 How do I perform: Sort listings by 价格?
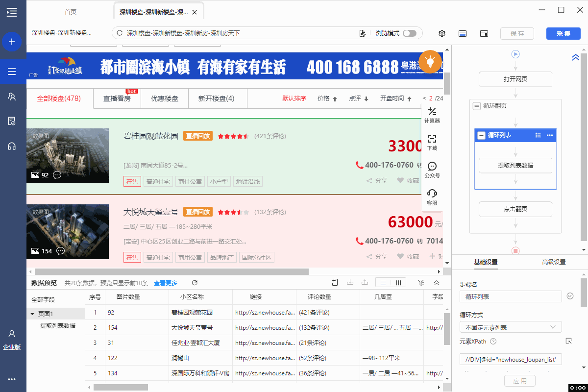point(327,98)
